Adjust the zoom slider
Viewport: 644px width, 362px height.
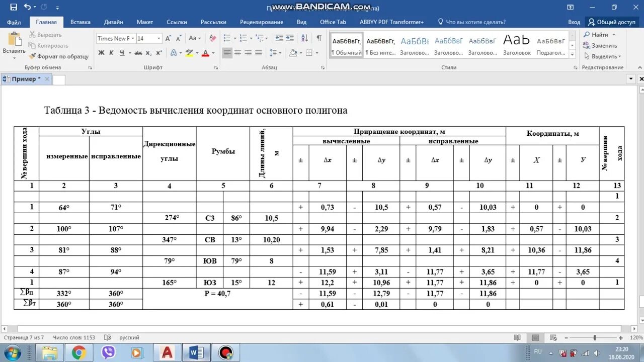pos(594,338)
